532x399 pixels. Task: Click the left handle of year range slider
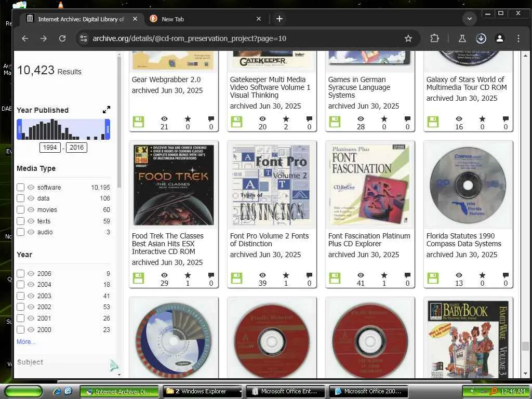pyautogui.click(x=19, y=129)
